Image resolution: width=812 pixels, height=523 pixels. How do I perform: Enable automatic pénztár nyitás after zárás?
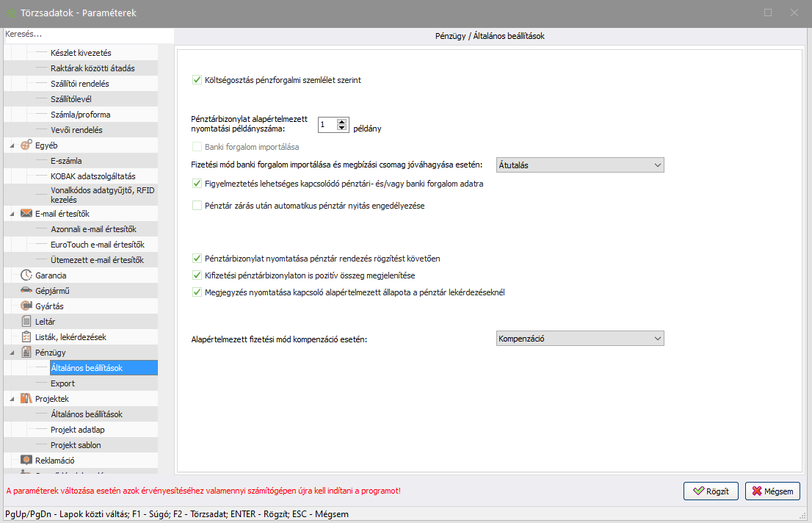(197, 206)
